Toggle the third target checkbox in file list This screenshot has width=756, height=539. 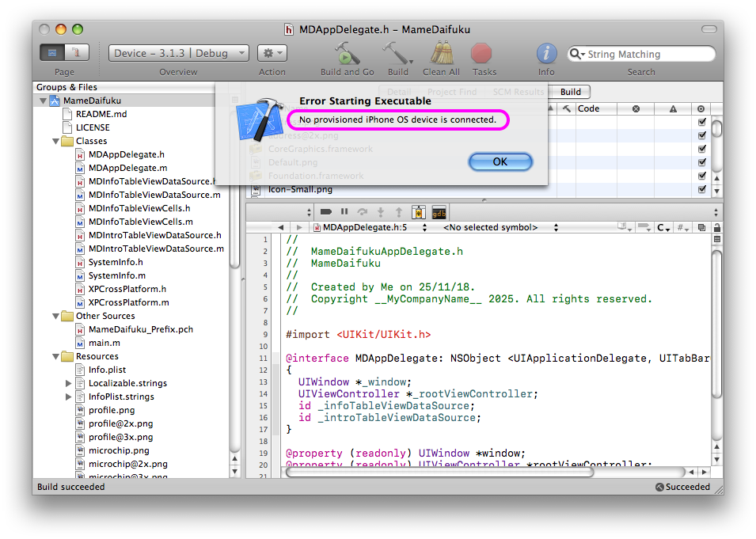pyautogui.click(x=701, y=150)
